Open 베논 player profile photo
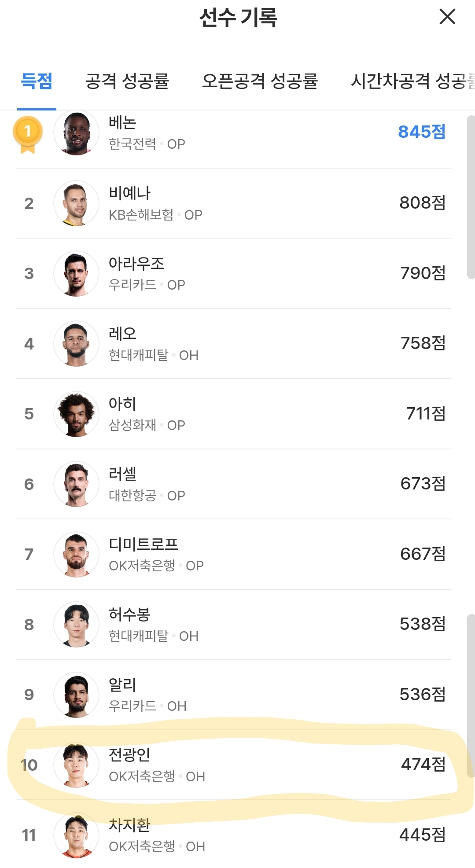 pyautogui.click(x=76, y=132)
